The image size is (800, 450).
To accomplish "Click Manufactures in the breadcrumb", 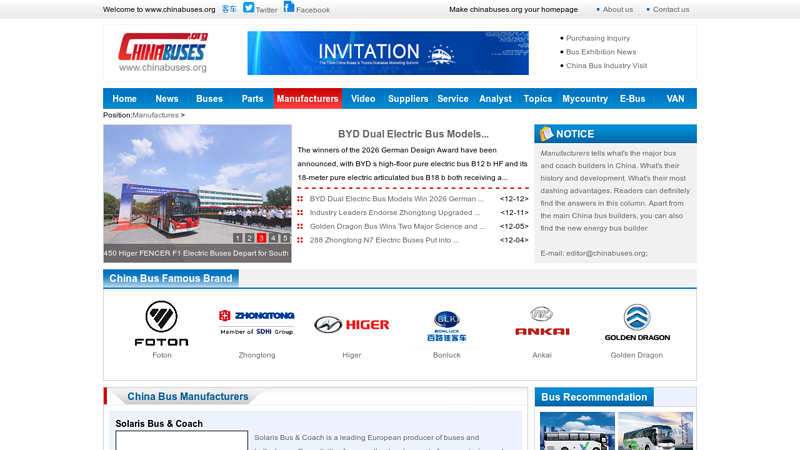I will (156, 115).
